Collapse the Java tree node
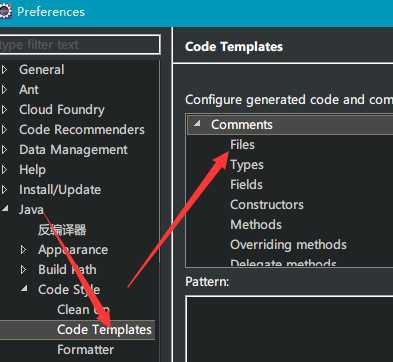 coord(5,209)
